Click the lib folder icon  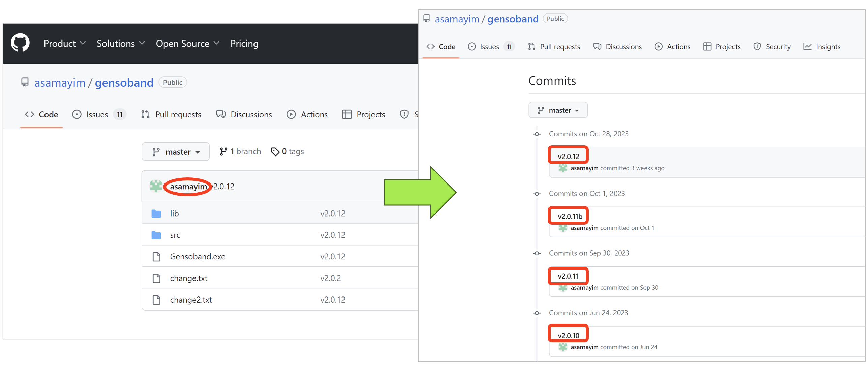pos(156,214)
